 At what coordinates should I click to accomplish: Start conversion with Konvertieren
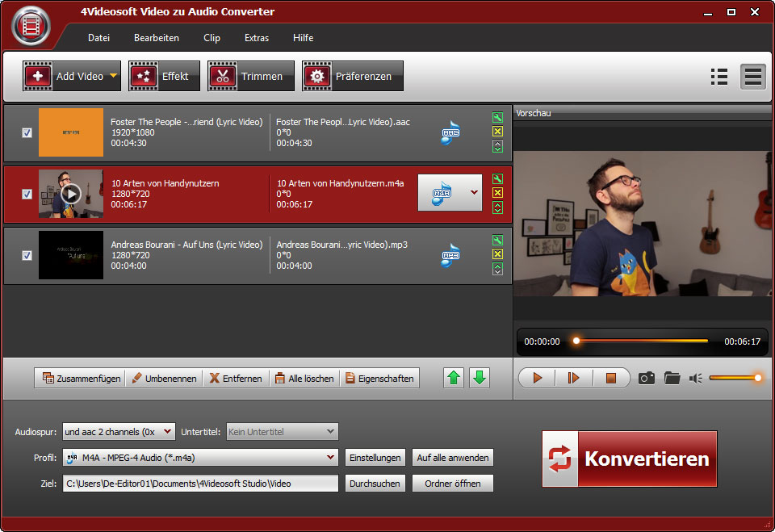[629, 459]
